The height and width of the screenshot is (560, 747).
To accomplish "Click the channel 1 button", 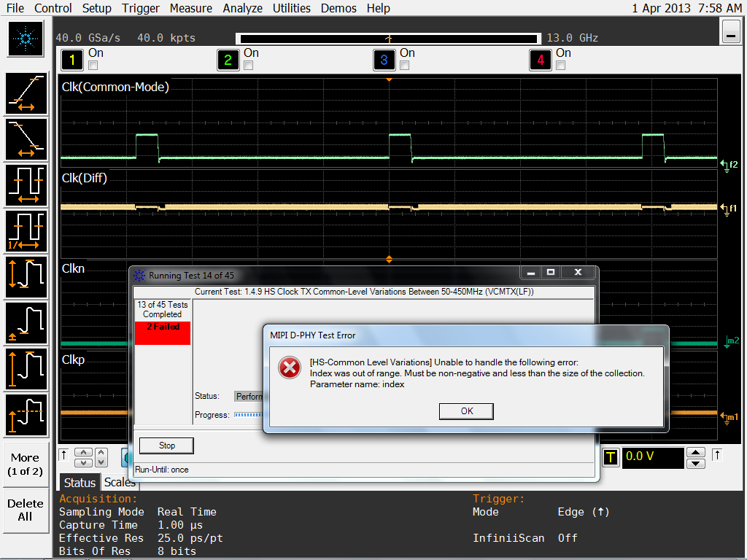I will pyautogui.click(x=71, y=60).
